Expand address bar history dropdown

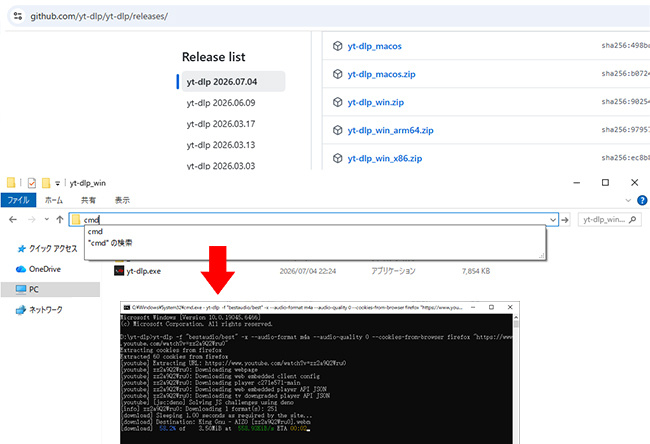coord(553,220)
